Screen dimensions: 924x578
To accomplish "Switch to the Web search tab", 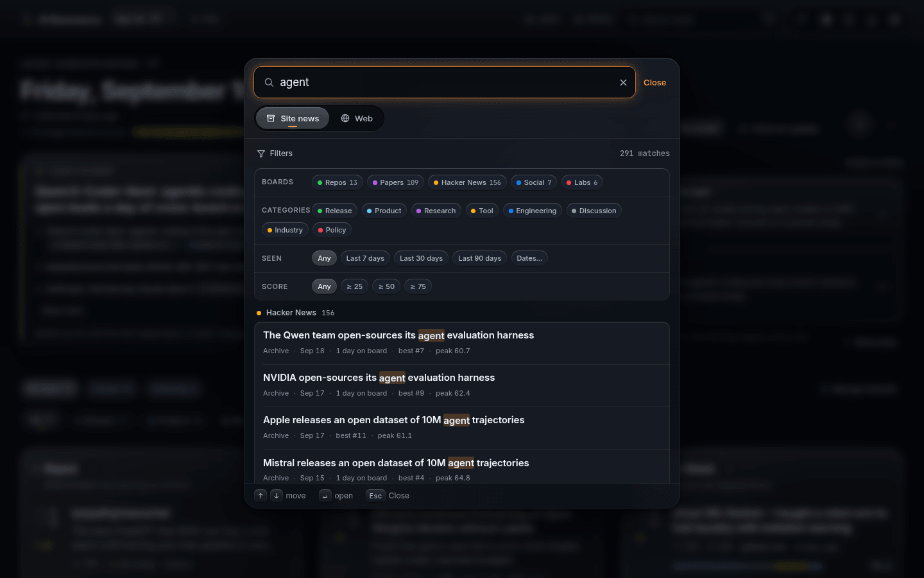I will (357, 118).
